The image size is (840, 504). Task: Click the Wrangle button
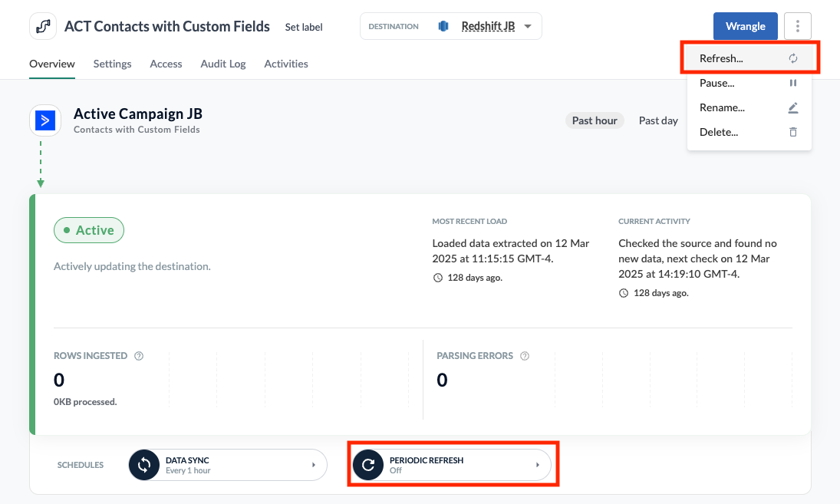click(x=745, y=26)
